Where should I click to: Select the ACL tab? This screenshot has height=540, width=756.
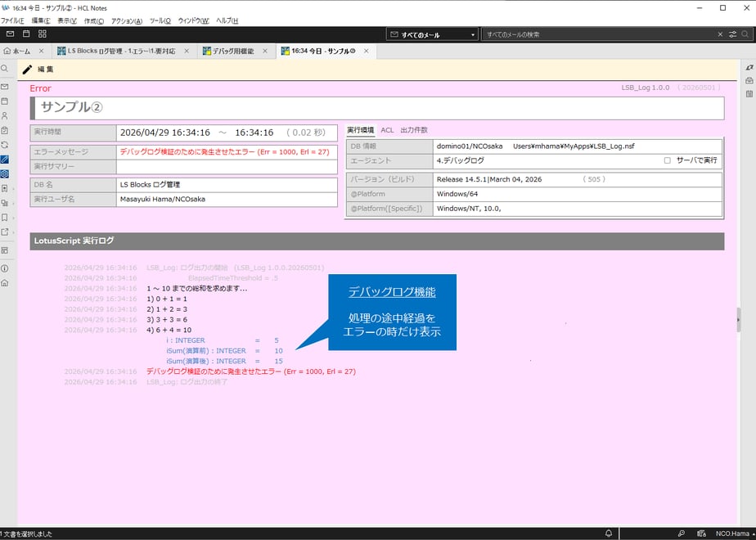click(x=387, y=130)
